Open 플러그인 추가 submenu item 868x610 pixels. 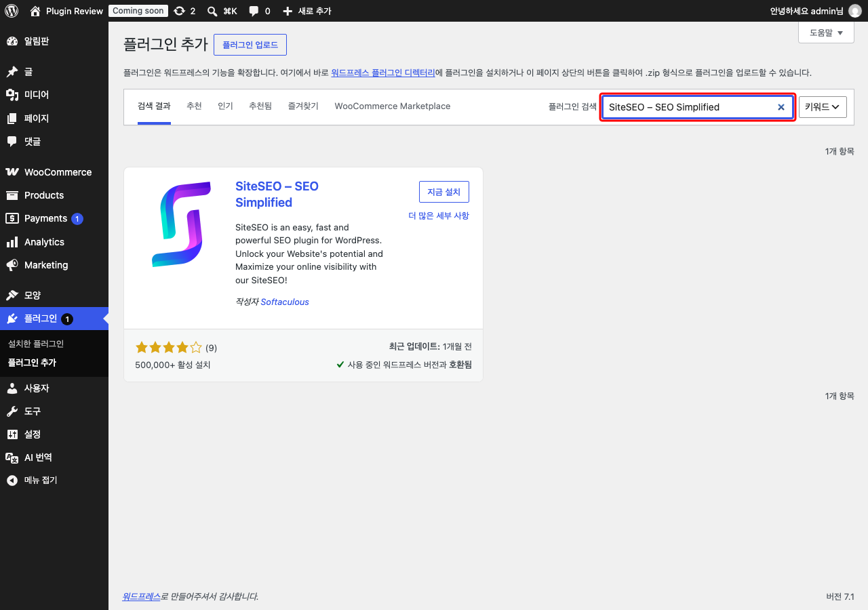pyautogui.click(x=32, y=363)
